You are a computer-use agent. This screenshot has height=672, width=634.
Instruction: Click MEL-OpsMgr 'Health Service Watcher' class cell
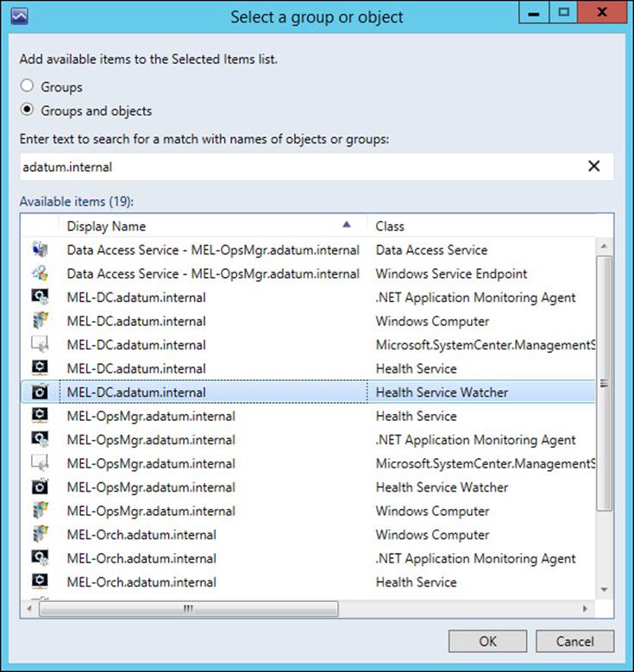(442, 487)
